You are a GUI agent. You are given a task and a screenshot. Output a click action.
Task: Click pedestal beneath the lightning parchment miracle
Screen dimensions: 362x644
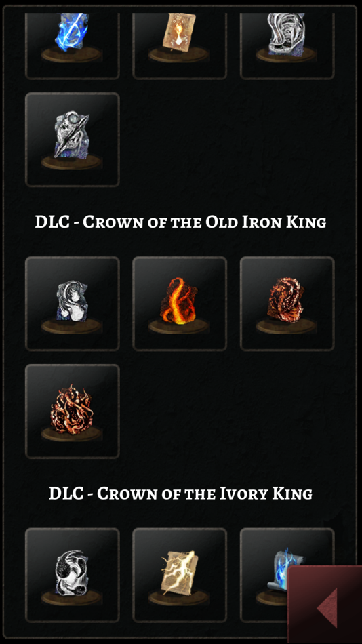tap(179, 597)
